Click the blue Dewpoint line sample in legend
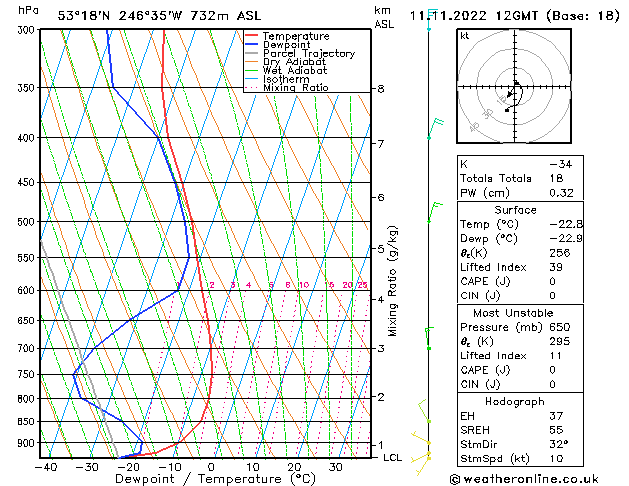 [251, 45]
